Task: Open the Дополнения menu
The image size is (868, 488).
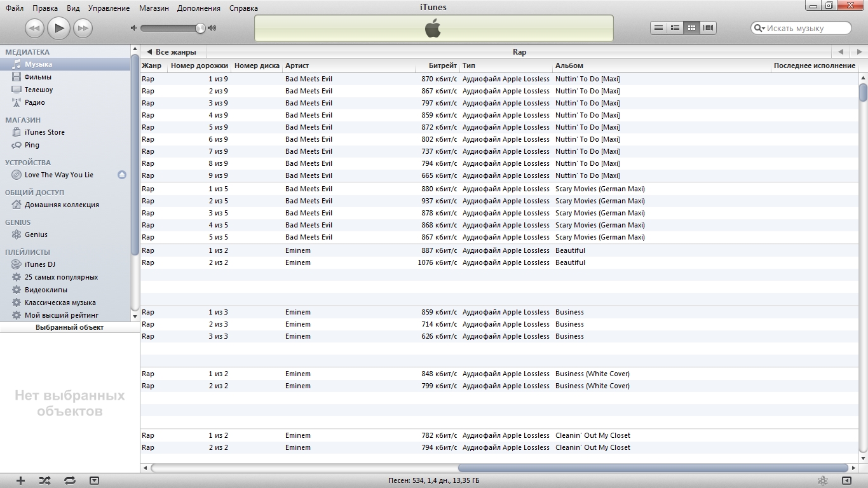Action: 199,8
